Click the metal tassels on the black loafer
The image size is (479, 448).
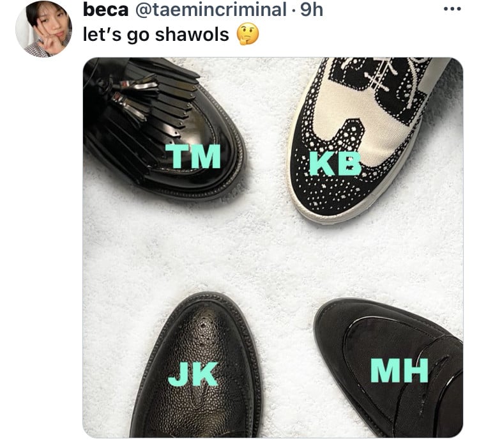[132, 98]
